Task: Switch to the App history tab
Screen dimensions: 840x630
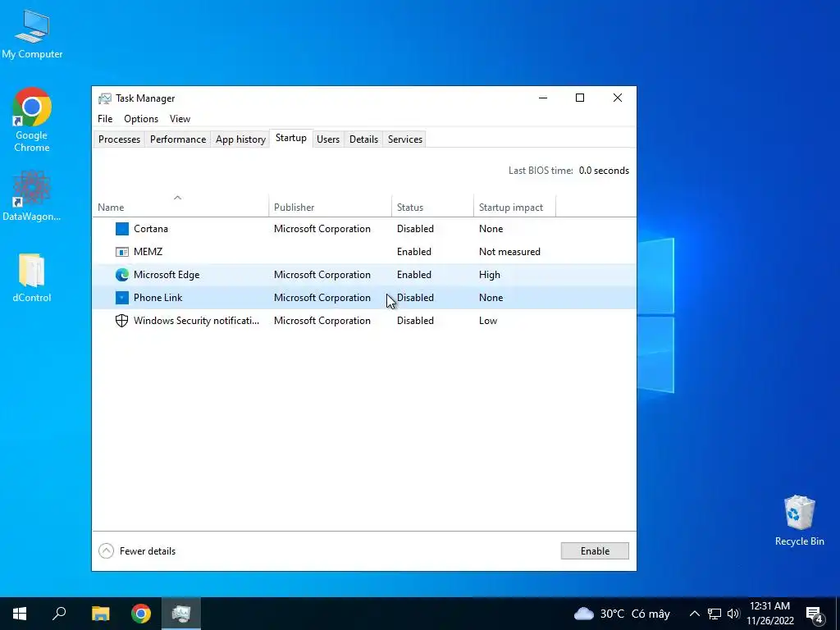Action: [x=240, y=139]
